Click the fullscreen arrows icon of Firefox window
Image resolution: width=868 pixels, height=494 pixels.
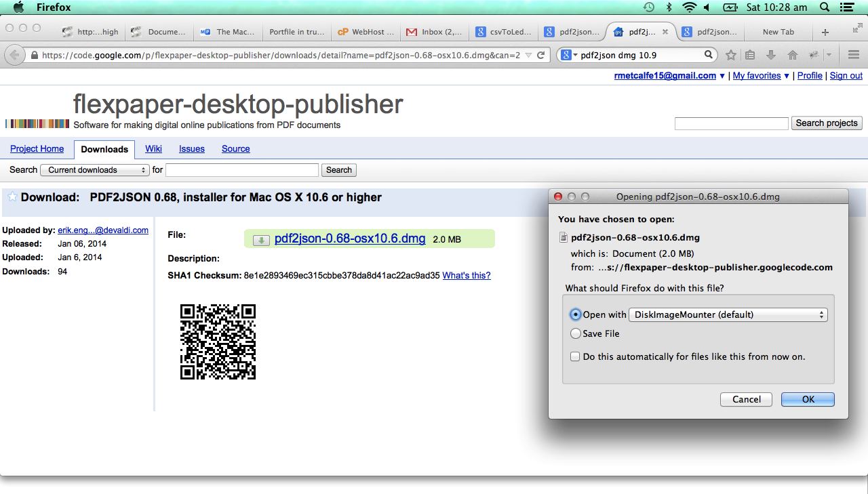[x=856, y=28]
